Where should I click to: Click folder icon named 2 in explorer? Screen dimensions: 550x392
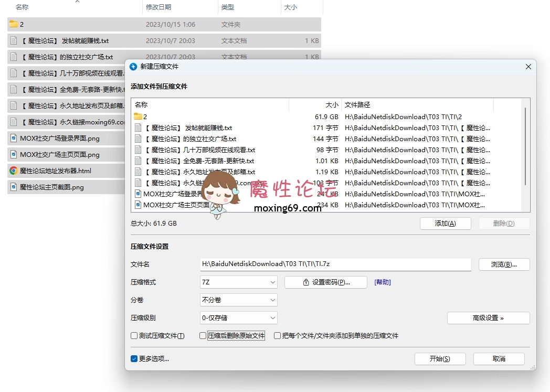(x=14, y=24)
